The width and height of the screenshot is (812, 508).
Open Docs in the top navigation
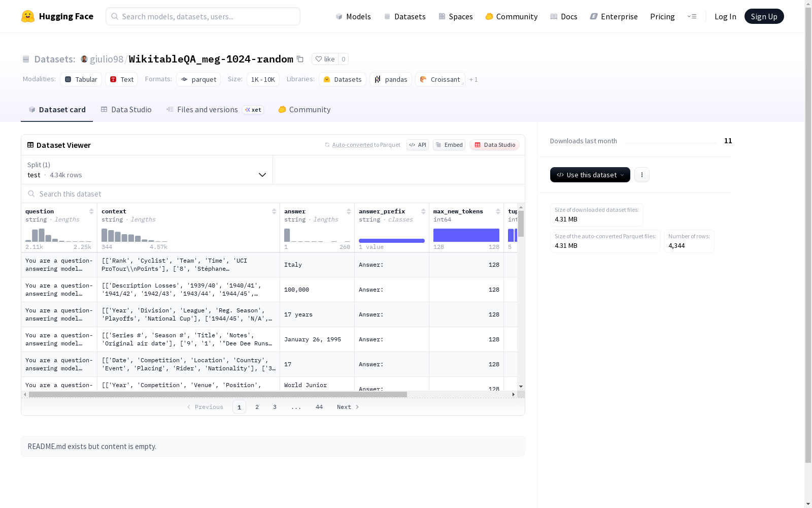(x=564, y=16)
